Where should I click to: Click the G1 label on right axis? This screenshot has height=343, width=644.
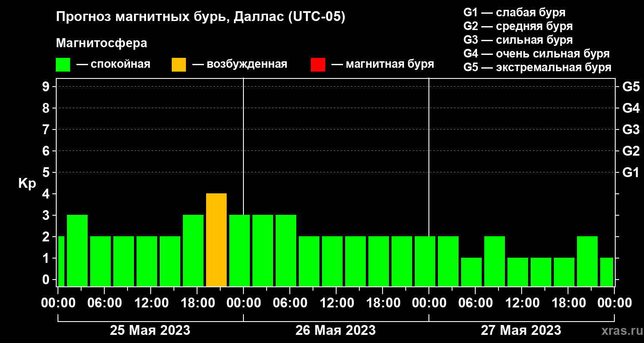[x=631, y=173]
